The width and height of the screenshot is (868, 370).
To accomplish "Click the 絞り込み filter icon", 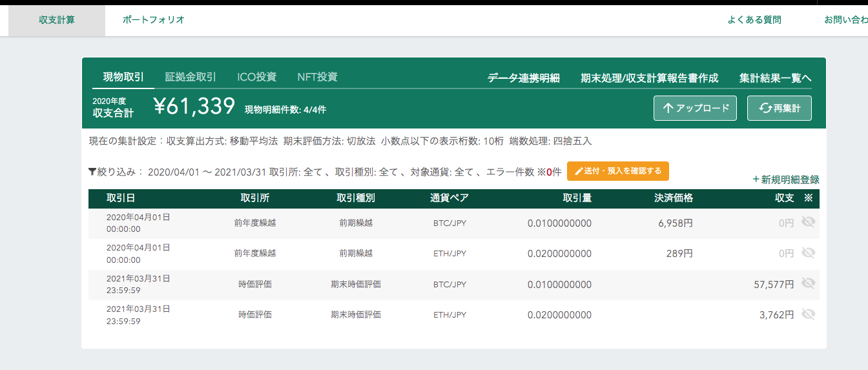I will pos(92,172).
